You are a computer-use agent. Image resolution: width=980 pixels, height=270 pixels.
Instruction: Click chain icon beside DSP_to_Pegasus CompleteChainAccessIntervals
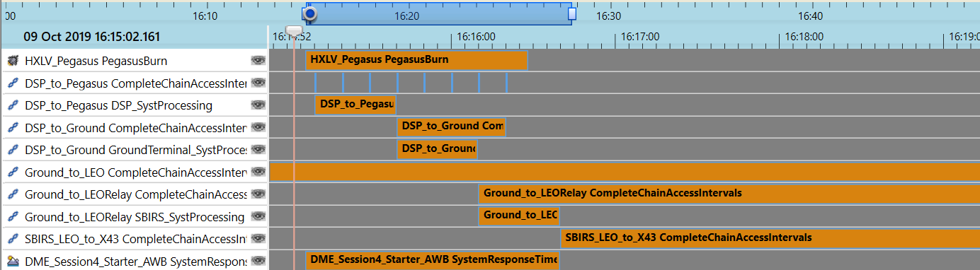click(x=11, y=83)
